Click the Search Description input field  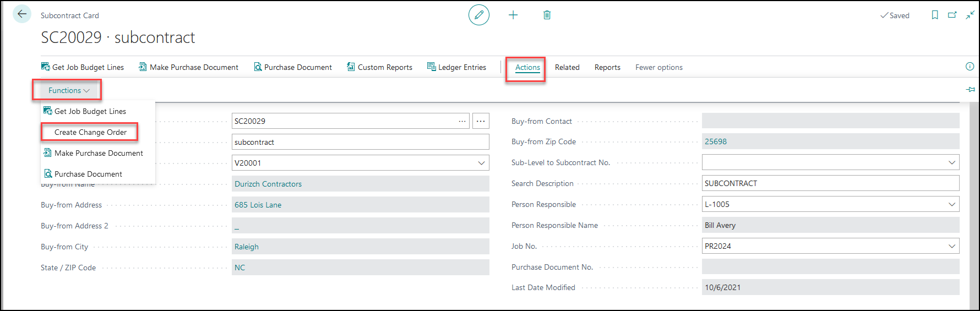tap(830, 183)
